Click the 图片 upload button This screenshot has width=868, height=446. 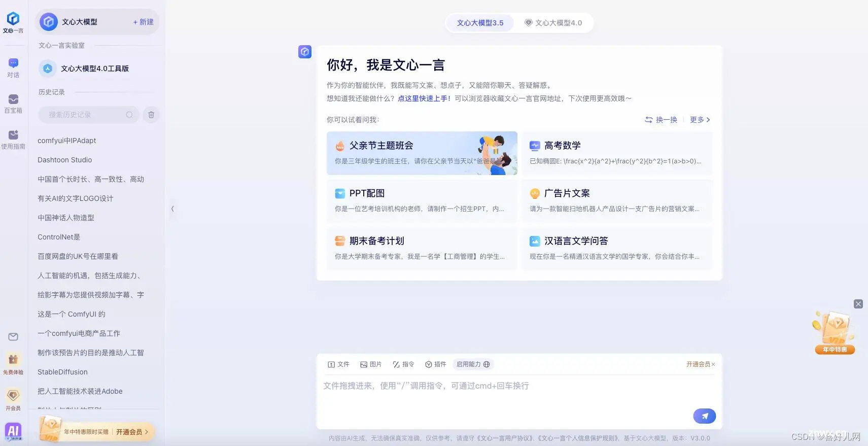click(x=371, y=364)
